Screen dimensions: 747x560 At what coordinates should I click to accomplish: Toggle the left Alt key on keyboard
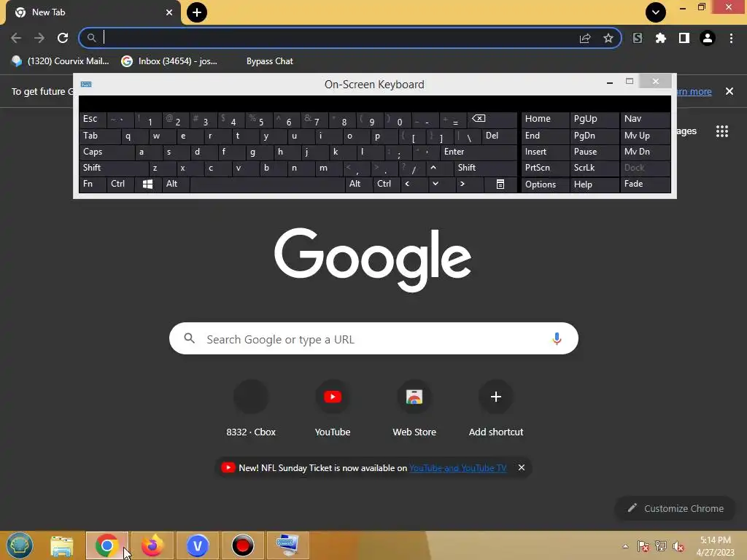click(x=176, y=184)
